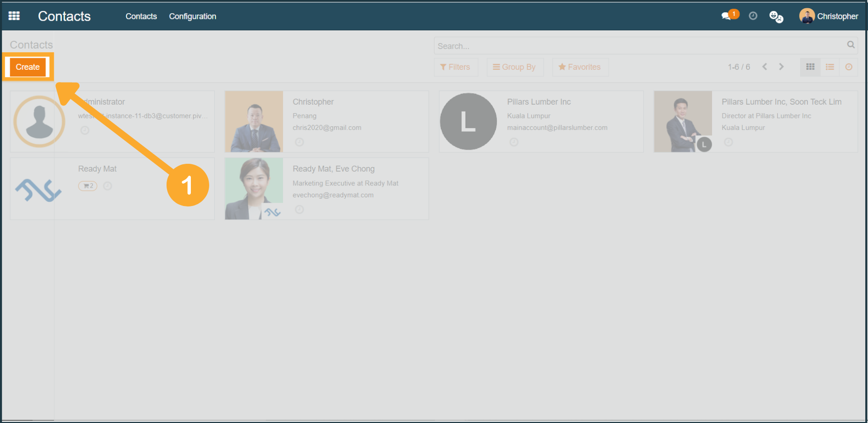Expand the Group By dropdown
This screenshot has height=423, width=868.
514,67
